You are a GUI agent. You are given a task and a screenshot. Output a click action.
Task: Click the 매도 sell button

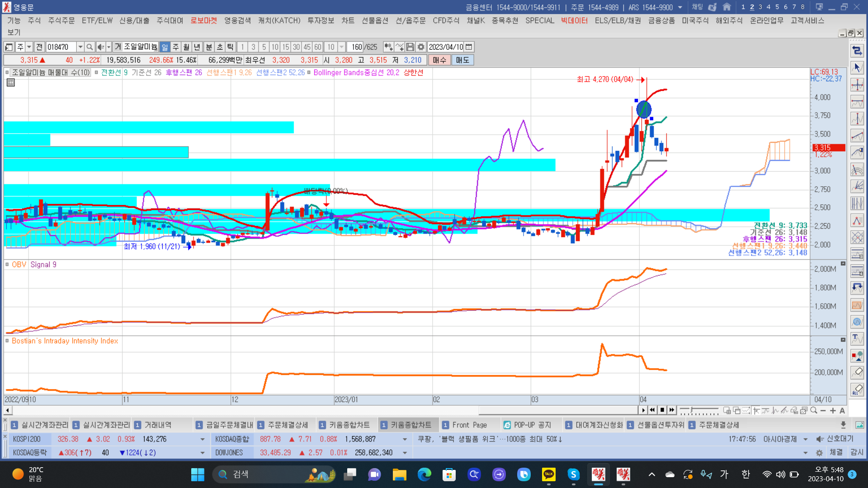pos(462,60)
